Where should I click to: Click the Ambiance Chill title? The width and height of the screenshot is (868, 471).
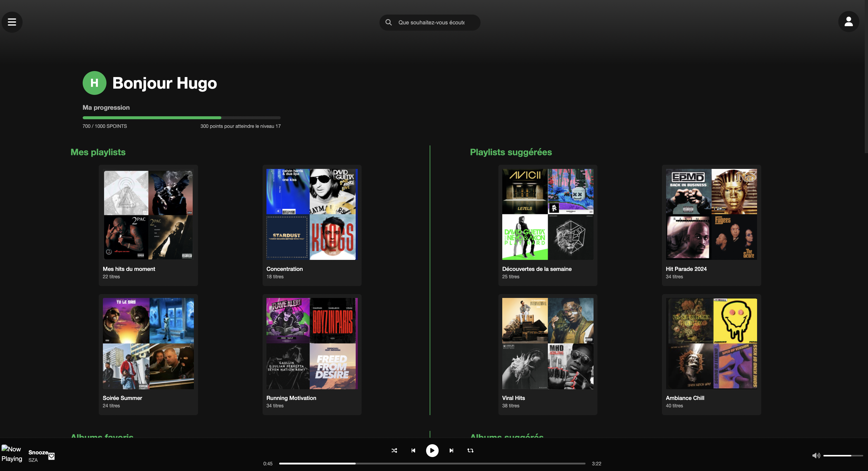[685, 398]
